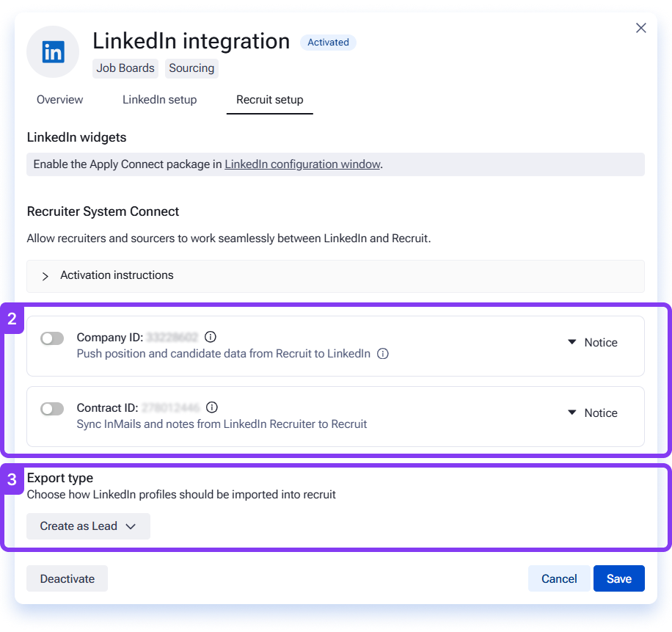Enable the Contract ID toggle switch
672x632 pixels.
[52, 409]
